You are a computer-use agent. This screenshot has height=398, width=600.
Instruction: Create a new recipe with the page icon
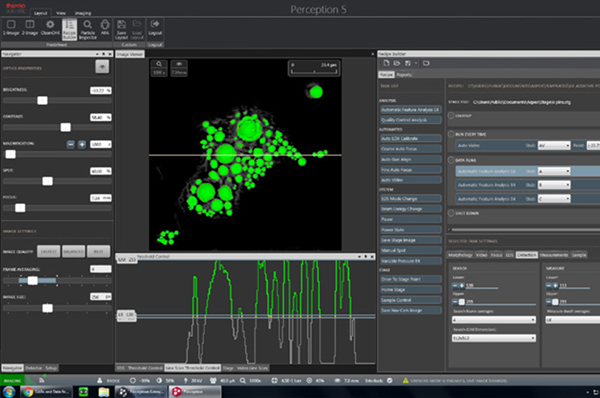tap(386, 63)
